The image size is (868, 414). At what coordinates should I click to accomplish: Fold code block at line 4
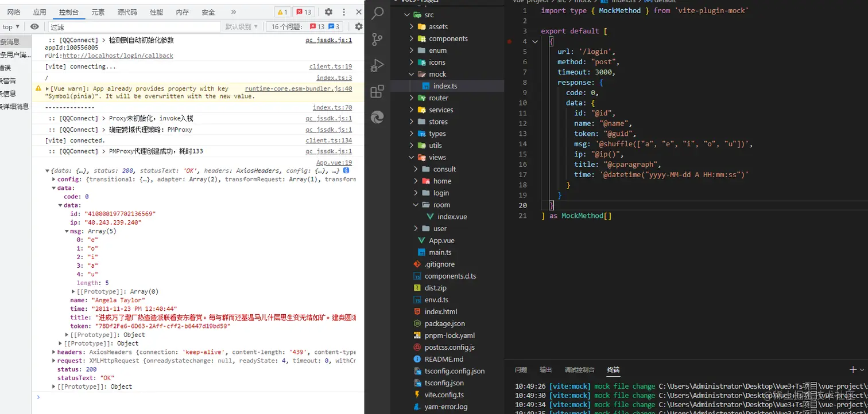(x=535, y=41)
